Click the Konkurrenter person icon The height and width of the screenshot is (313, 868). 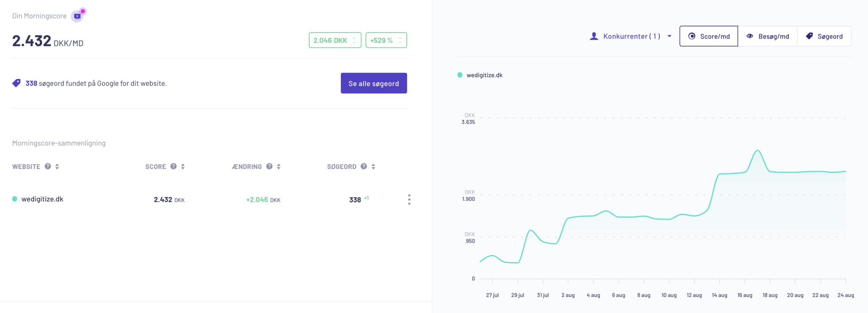[594, 36]
